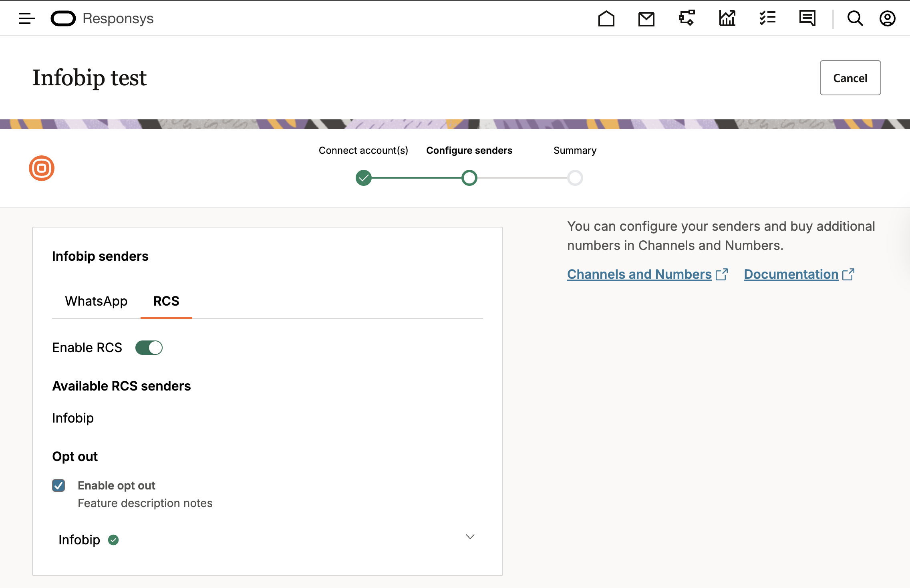Viewport: 910px width, 588px height.
Task: Open the task checklist icon
Action: click(x=767, y=18)
